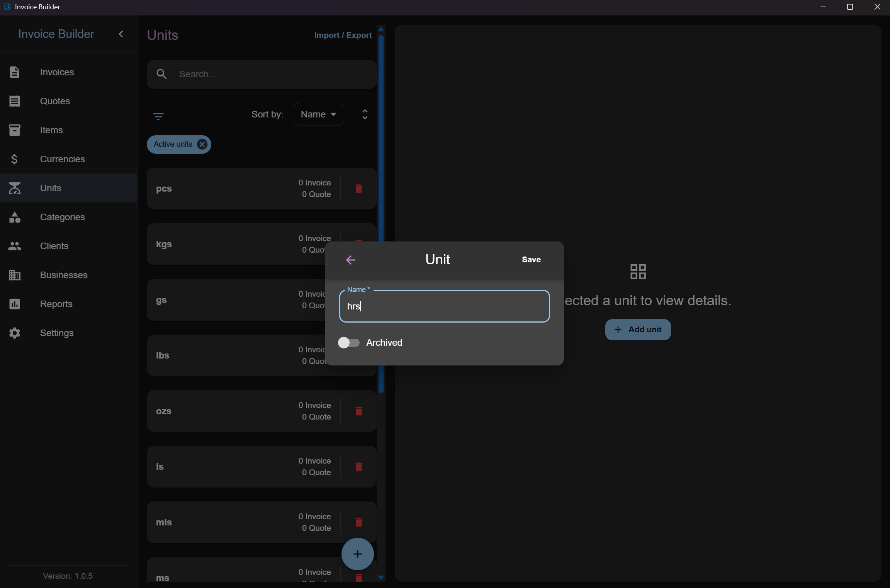The image size is (890, 588).
Task: Maximize the Invoice Builder window
Action: [850, 7]
